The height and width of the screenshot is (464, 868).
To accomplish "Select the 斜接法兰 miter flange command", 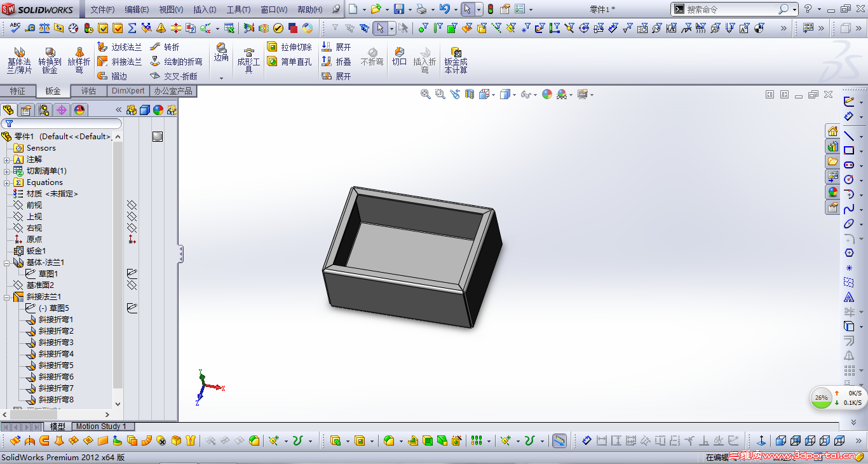I will click(119, 62).
